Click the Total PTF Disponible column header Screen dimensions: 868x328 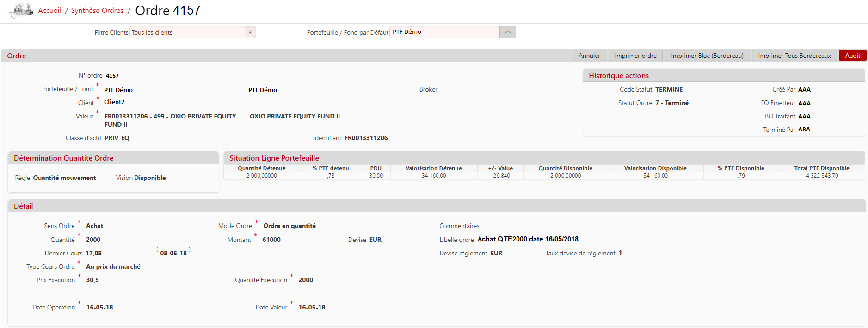click(821, 168)
